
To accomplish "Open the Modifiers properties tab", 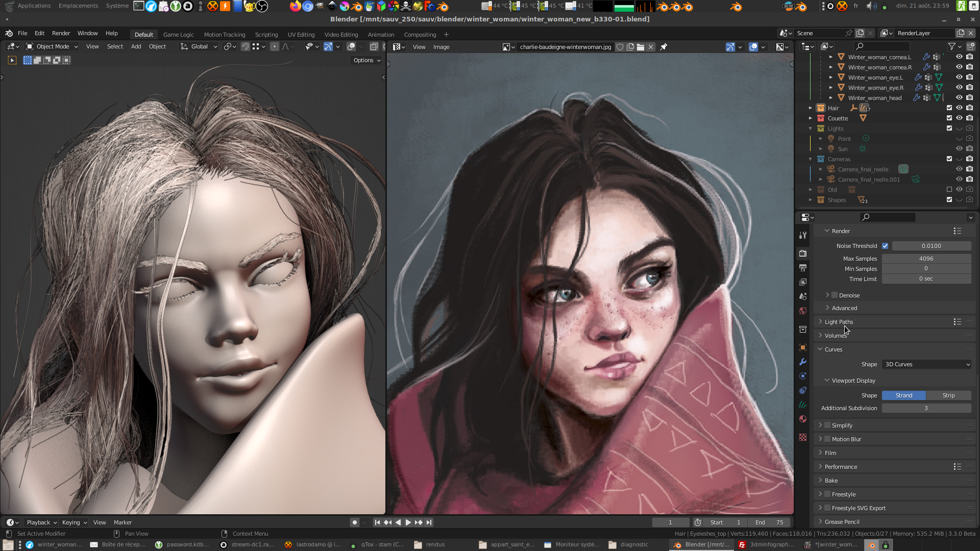I will 803,362.
